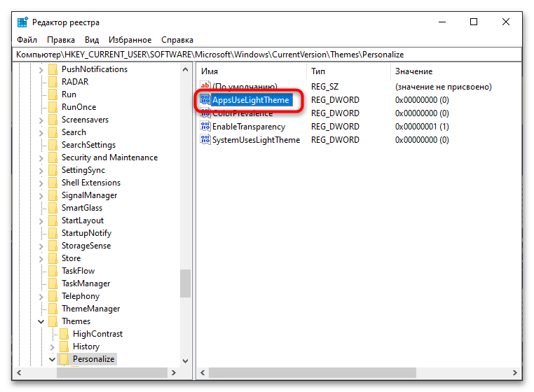This screenshot has width=534, height=392.
Task: Click the Registry Editor title bar icon
Action: click(22, 22)
